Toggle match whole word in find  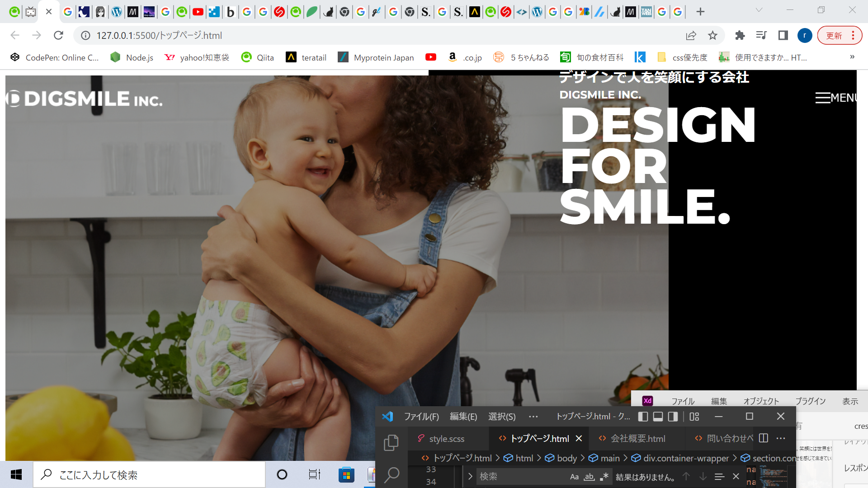pyautogui.click(x=589, y=477)
